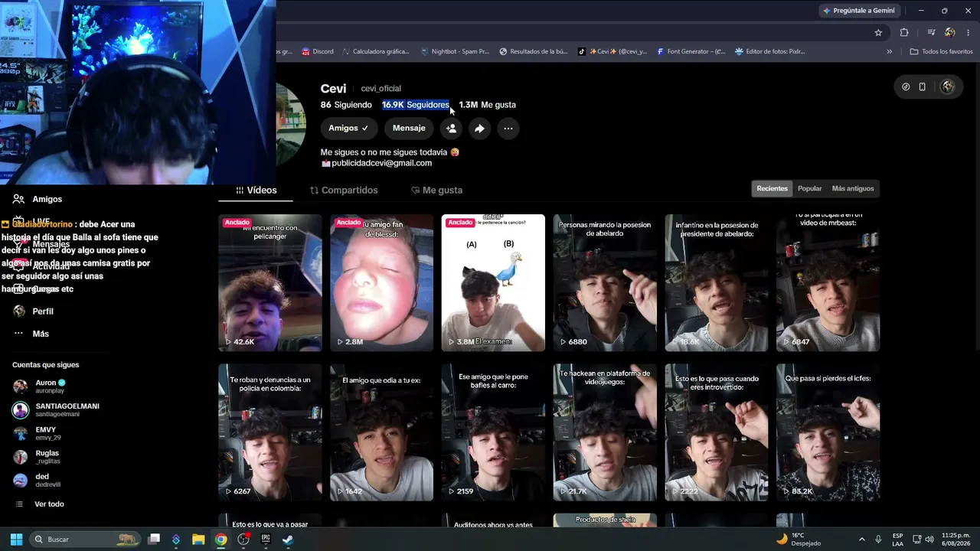Open video El amigo que odia a tu ex
Screen dimensions: 980x551
click(381, 432)
